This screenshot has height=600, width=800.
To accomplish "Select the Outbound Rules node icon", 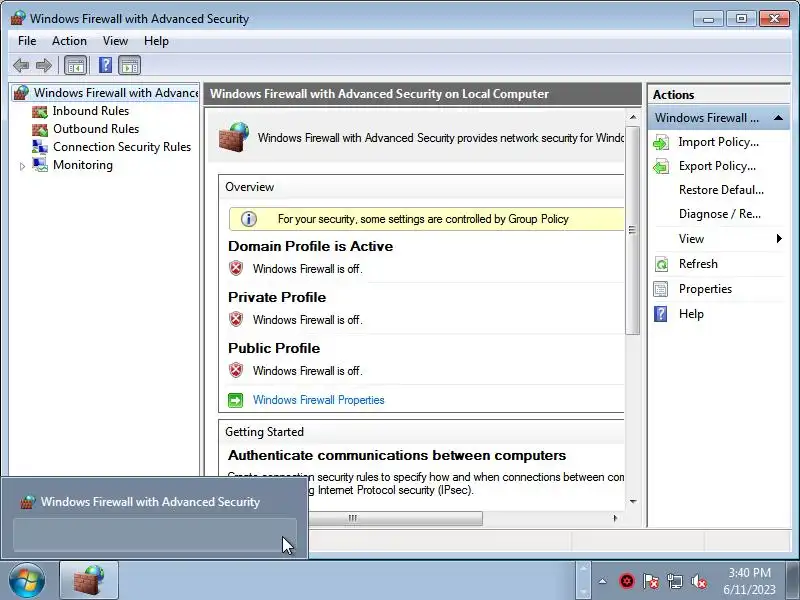I will click(x=40, y=129).
